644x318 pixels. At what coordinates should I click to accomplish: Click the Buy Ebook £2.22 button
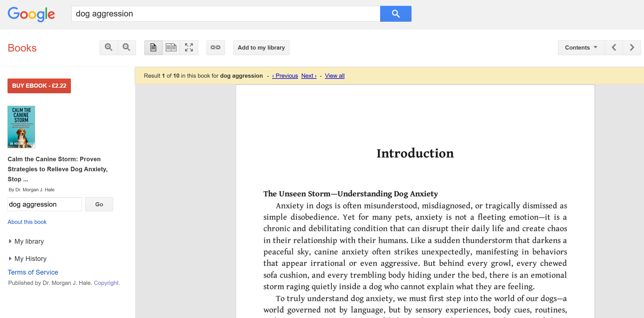[x=39, y=86]
